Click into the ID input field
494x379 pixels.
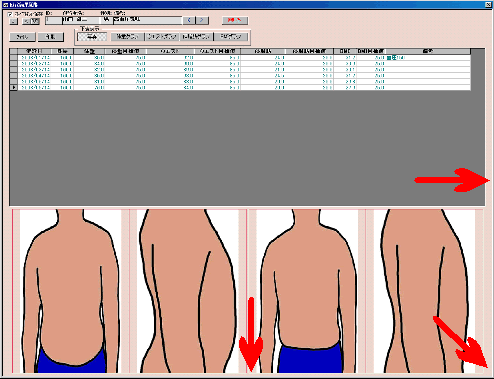coord(54,20)
